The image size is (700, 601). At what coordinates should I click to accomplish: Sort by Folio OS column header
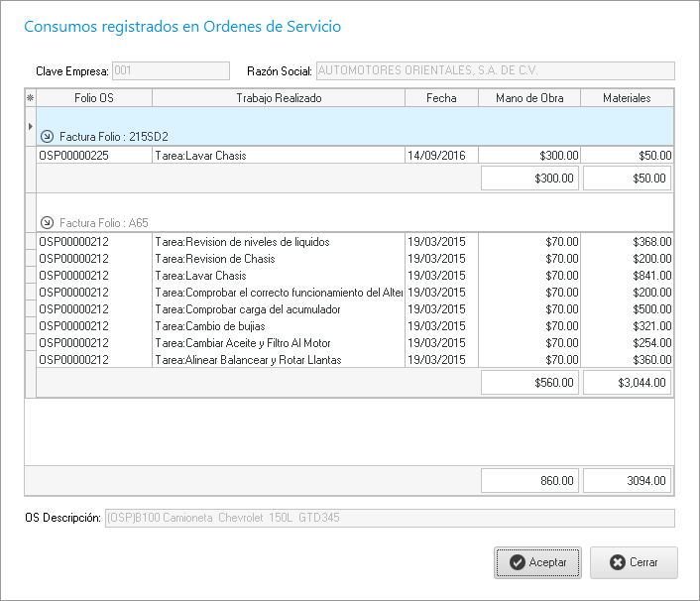94,98
